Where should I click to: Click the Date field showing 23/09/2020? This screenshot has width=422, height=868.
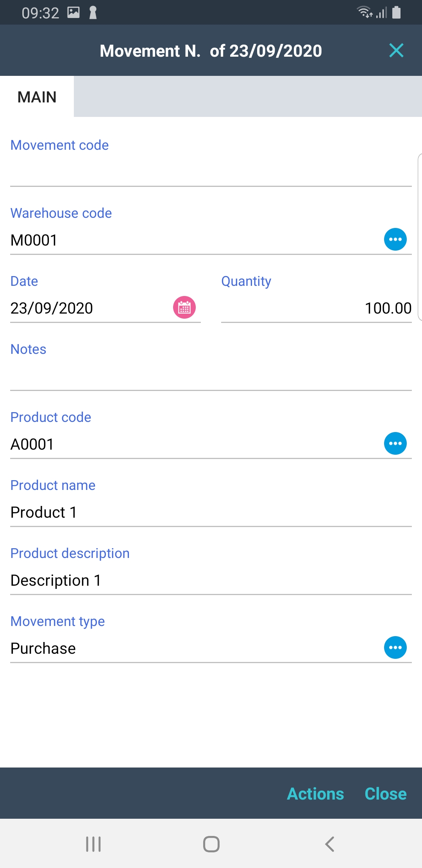[90, 308]
